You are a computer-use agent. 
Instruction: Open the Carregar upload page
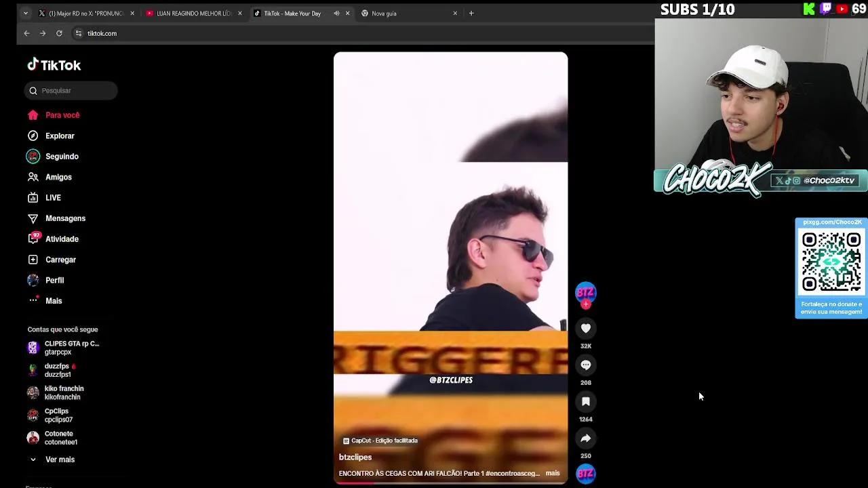click(x=60, y=260)
